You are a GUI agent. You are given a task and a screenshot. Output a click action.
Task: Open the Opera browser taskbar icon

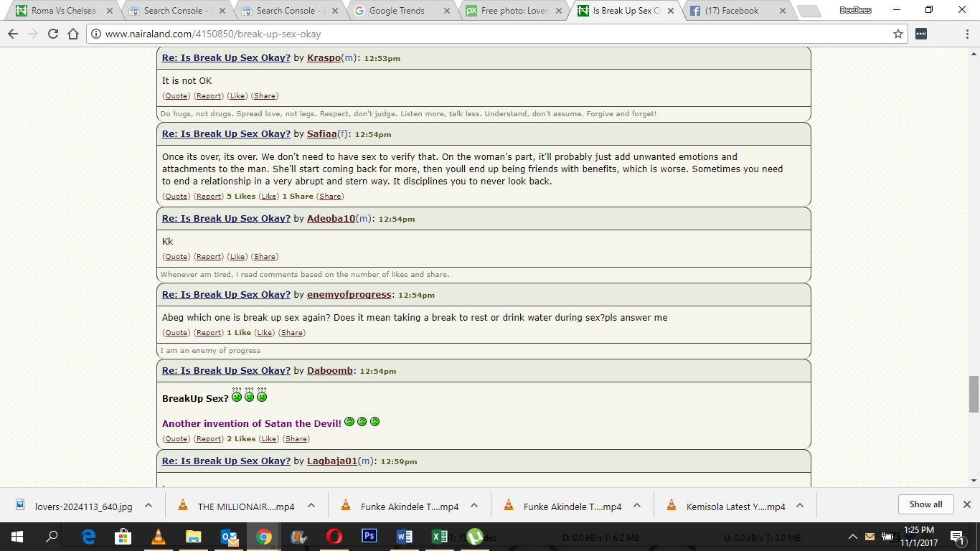[x=334, y=537]
